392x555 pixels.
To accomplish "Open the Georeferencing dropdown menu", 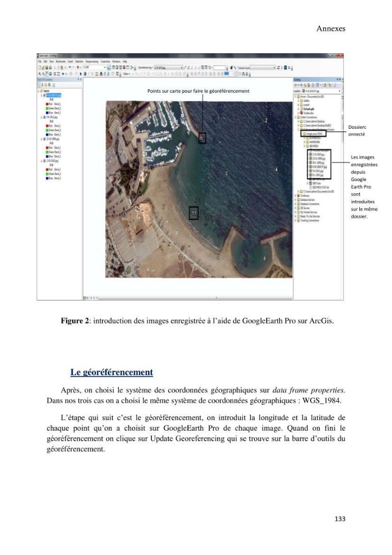I will click(145, 67).
